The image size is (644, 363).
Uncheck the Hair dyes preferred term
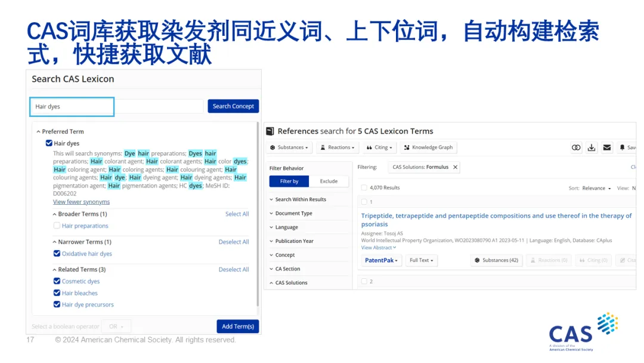coord(49,143)
